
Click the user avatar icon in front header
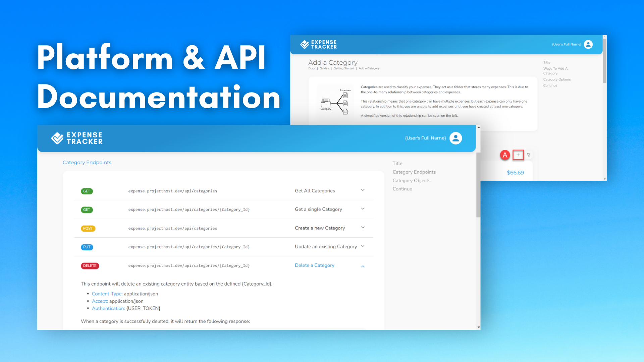[455, 138]
